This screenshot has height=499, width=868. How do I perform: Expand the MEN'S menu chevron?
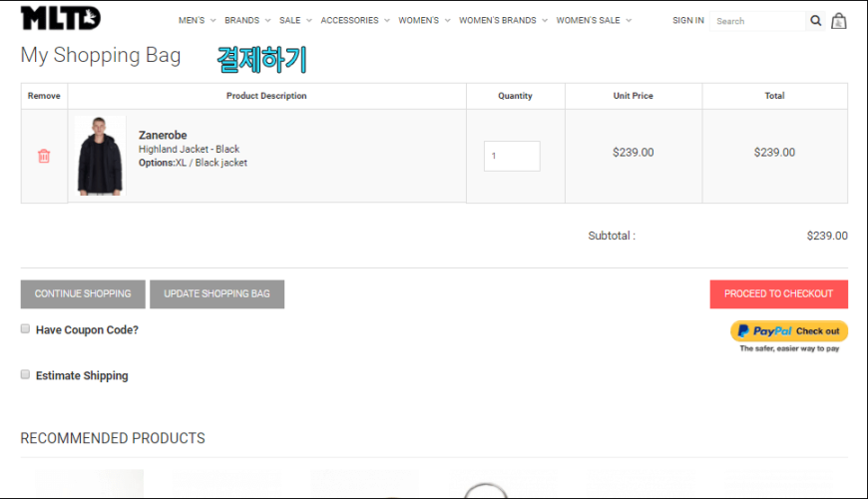[214, 21]
